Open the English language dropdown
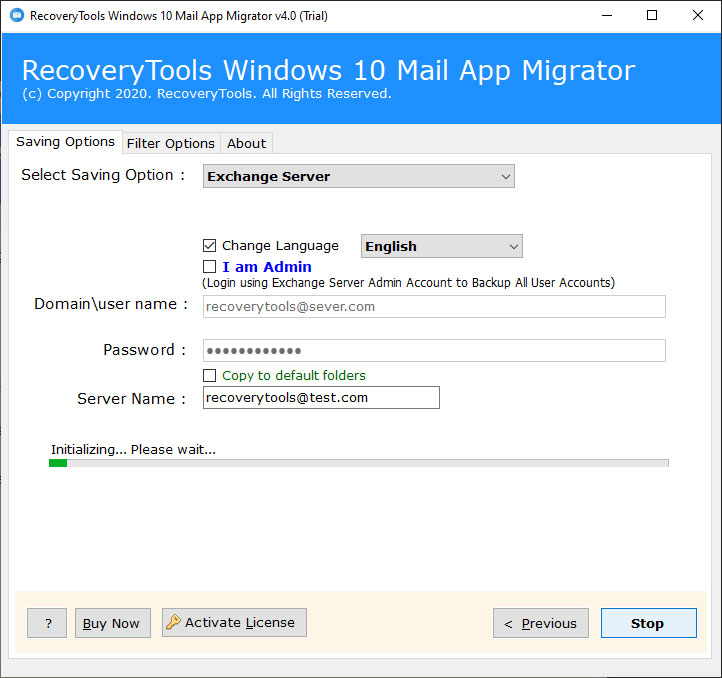This screenshot has height=678, width=722. (x=442, y=246)
